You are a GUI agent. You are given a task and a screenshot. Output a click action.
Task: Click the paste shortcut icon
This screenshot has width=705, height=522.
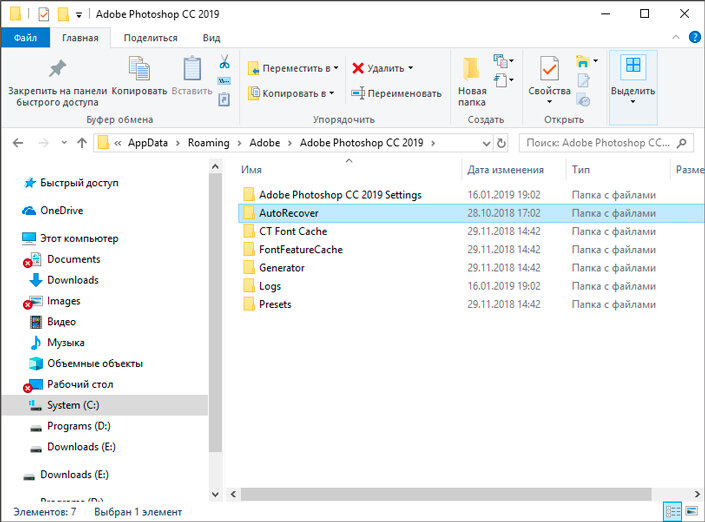(x=224, y=99)
